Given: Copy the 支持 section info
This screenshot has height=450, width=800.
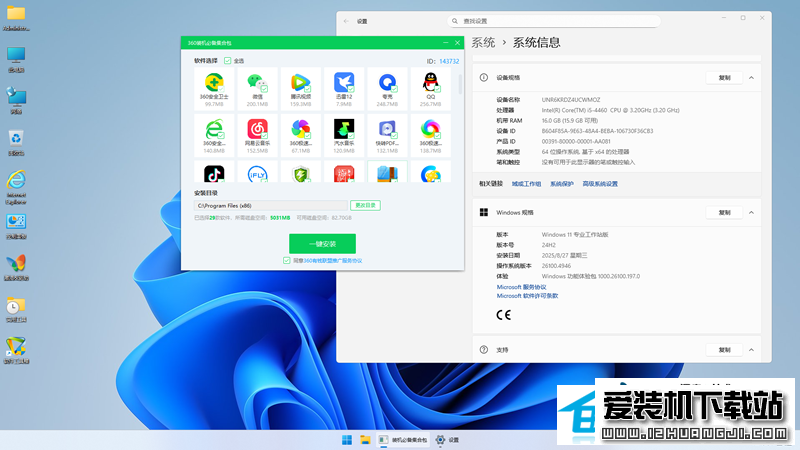Looking at the screenshot, I should coord(724,350).
